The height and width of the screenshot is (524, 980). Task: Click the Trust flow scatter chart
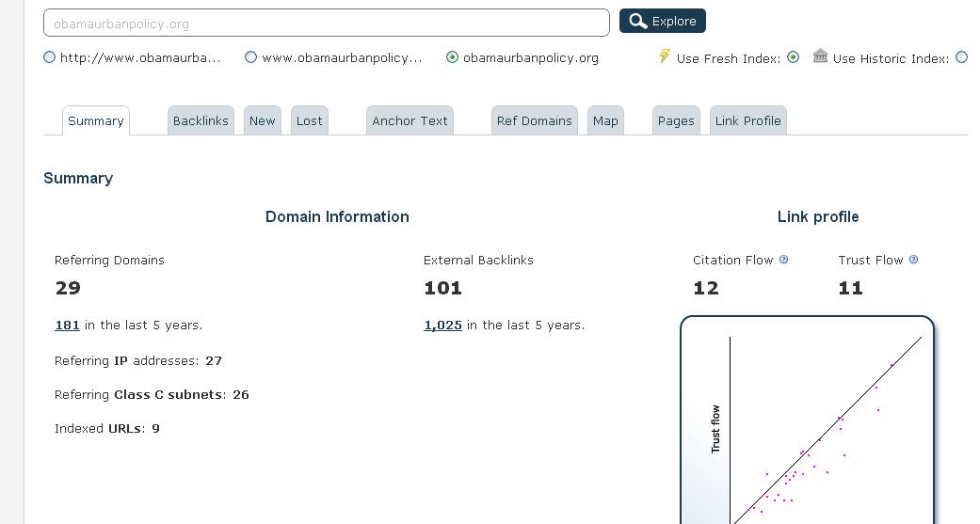coord(807,420)
